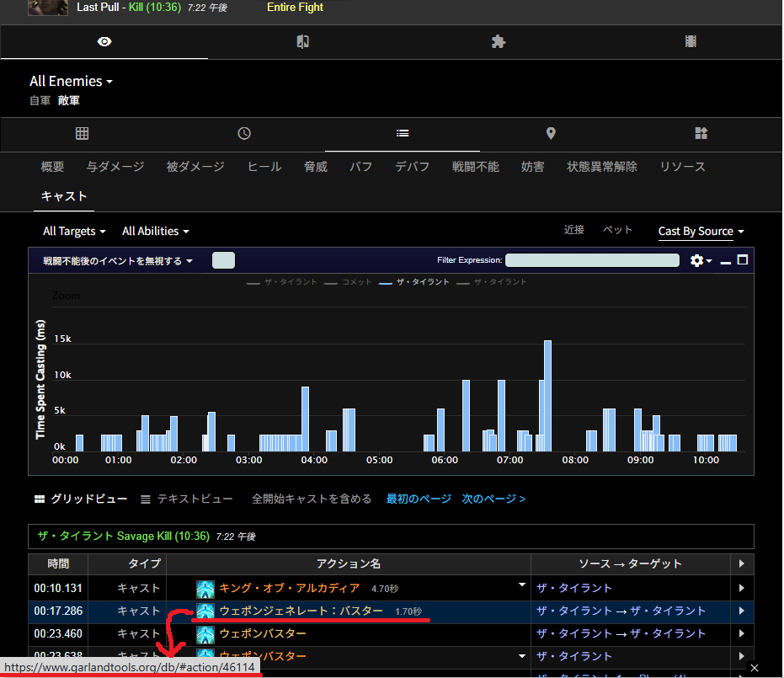Open the All Abilities filter dropdown
Viewport: 784px width, 678px height.
tap(155, 231)
